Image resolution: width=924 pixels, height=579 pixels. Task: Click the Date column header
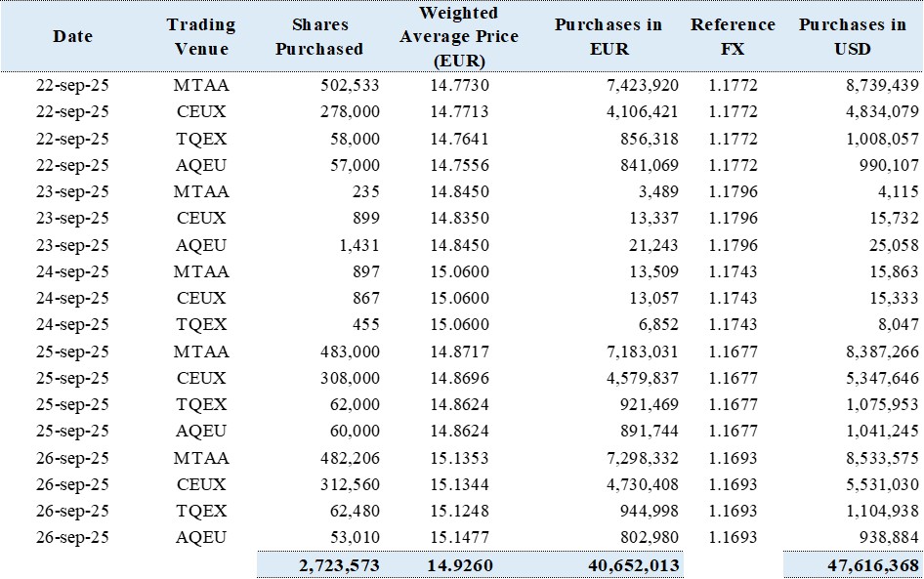click(x=73, y=37)
